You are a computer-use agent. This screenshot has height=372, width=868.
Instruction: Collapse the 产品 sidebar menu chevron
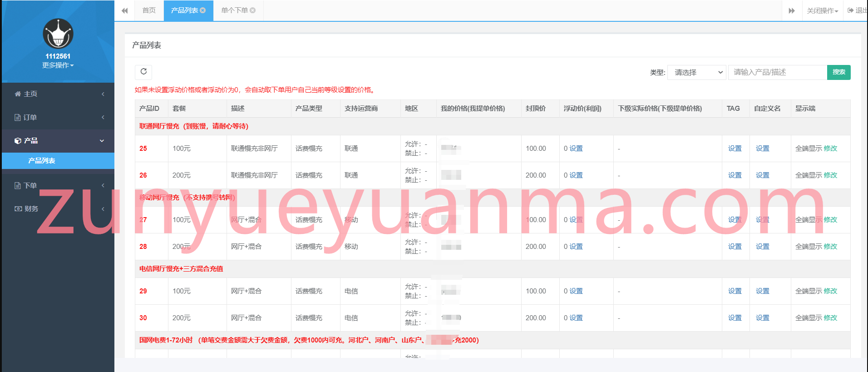point(102,140)
